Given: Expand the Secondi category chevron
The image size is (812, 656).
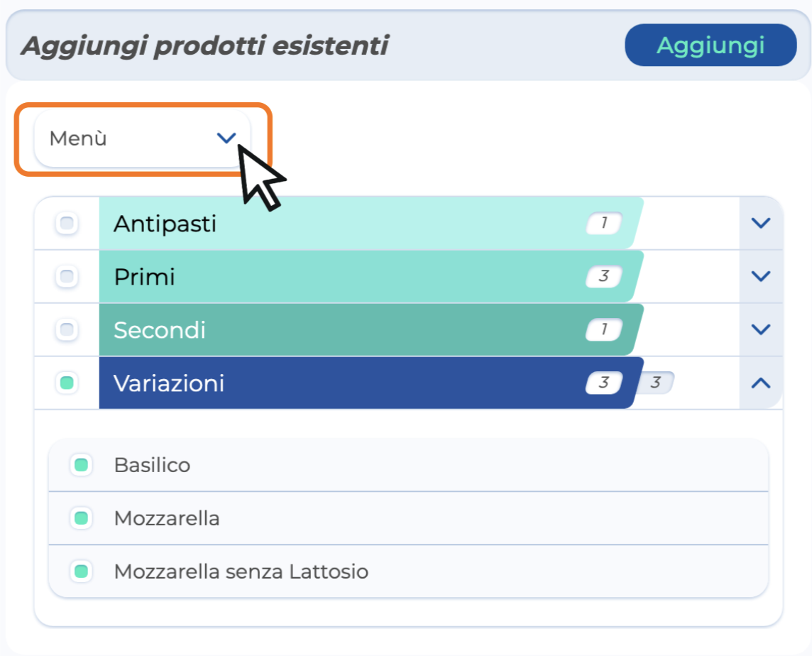Looking at the screenshot, I should click(x=760, y=330).
